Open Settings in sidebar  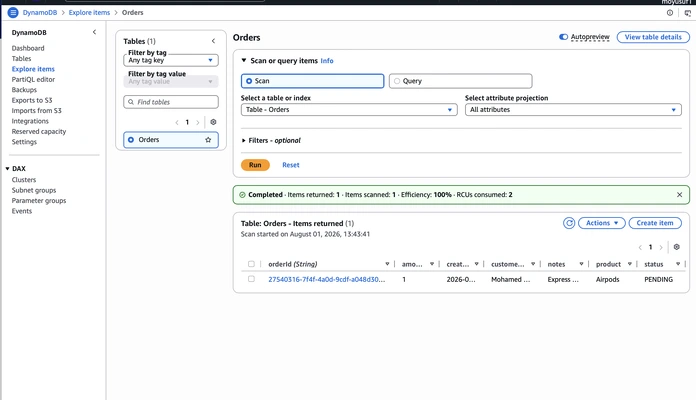24,142
